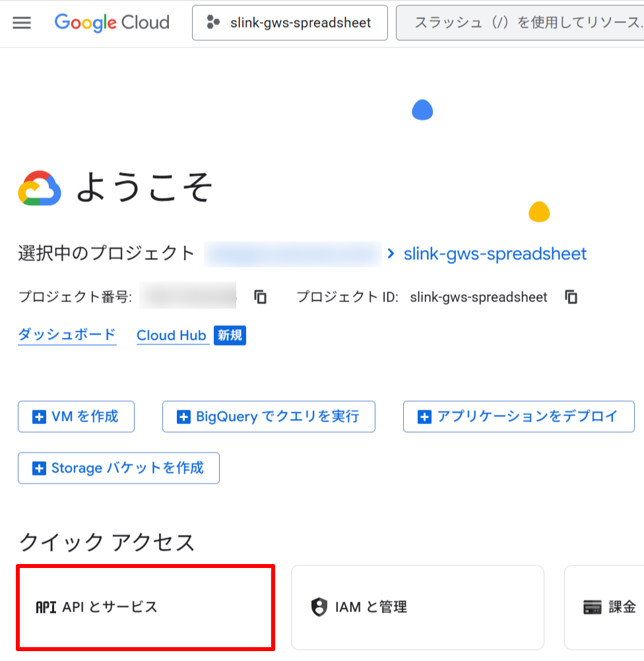Click the プロジェクト番号 label
This screenshot has width=644, height=661.
tap(75, 297)
